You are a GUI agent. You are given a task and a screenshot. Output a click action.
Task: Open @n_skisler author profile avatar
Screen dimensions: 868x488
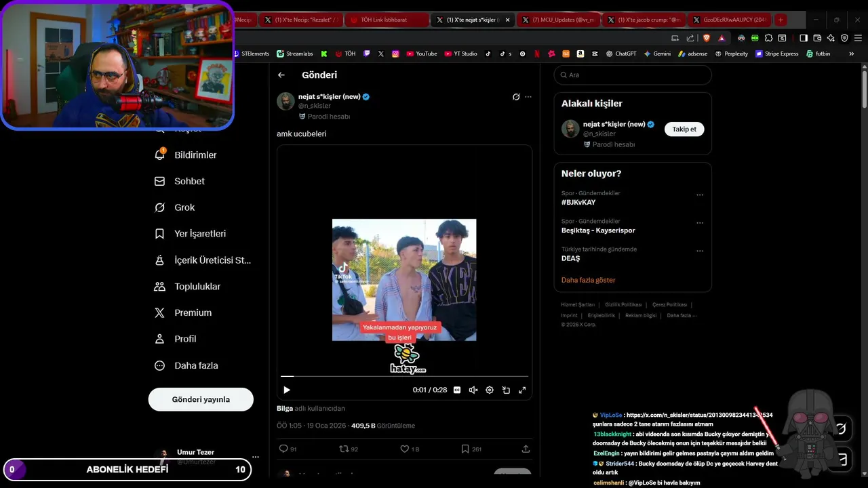[285, 101]
